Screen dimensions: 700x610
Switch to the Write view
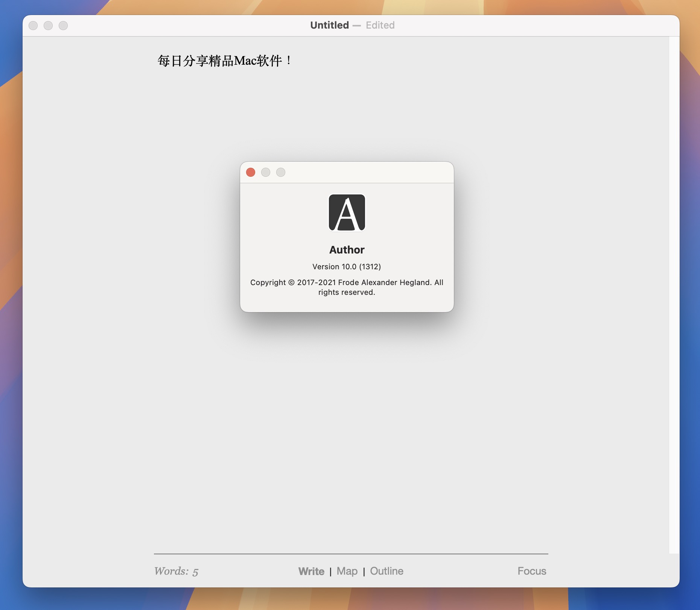pyautogui.click(x=311, y=571)
